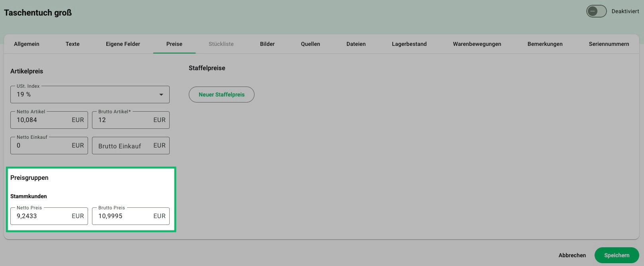
Task: Open the Seriennummern tab
Action: (x=609, y=44)
